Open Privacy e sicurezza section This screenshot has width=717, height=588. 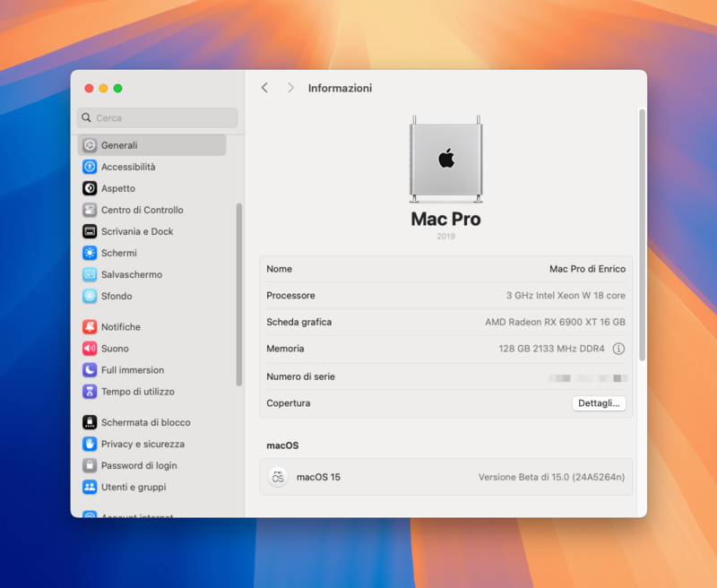143,444
